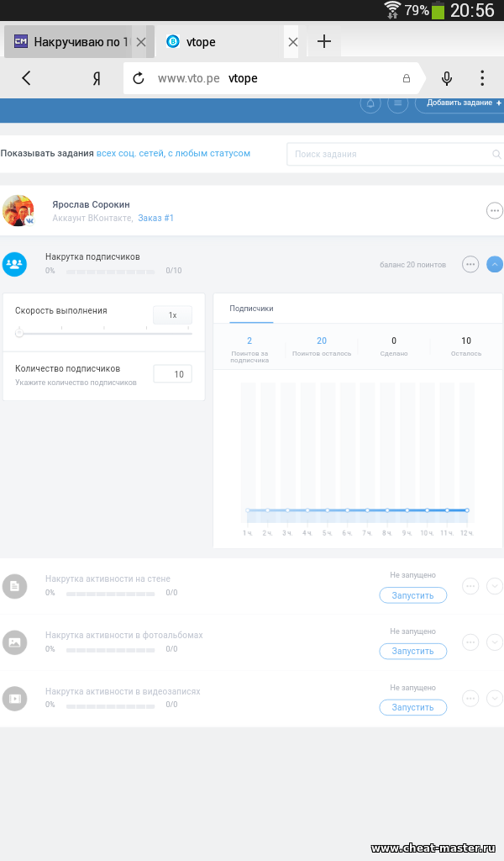The image size is (504, 861).
Task: Tap the microphone voice search icon
Action: coord(447,78)
